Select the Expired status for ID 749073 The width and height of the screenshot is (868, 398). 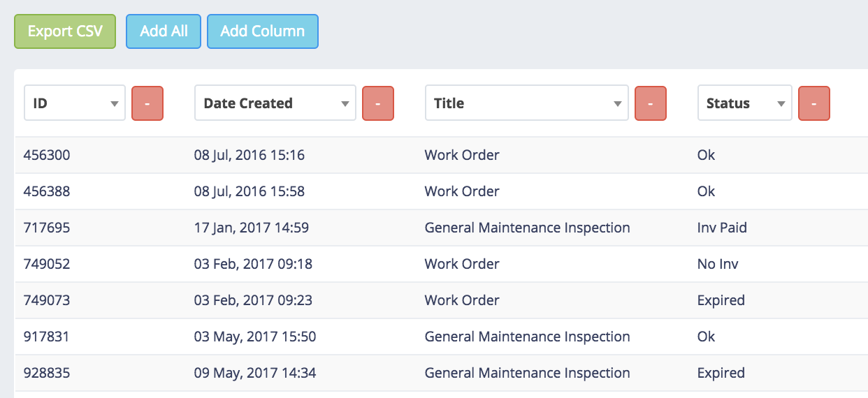pos(721,300)
